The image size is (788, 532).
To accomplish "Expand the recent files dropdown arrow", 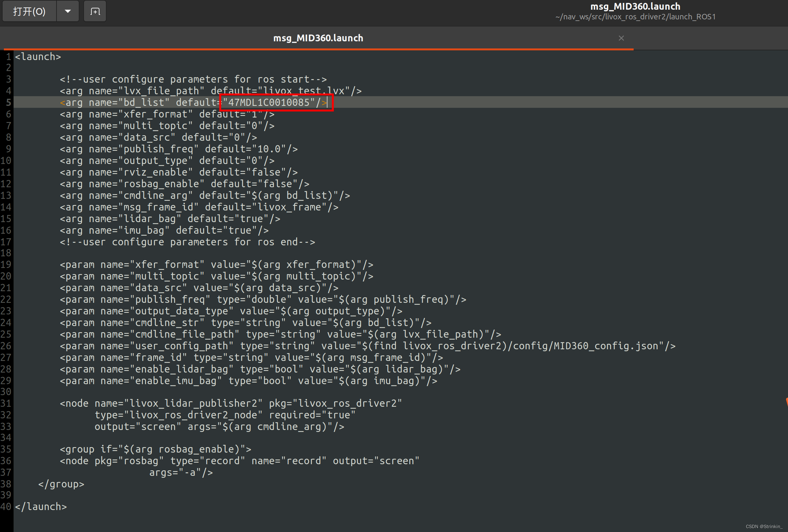I will (x=68, y=12).
